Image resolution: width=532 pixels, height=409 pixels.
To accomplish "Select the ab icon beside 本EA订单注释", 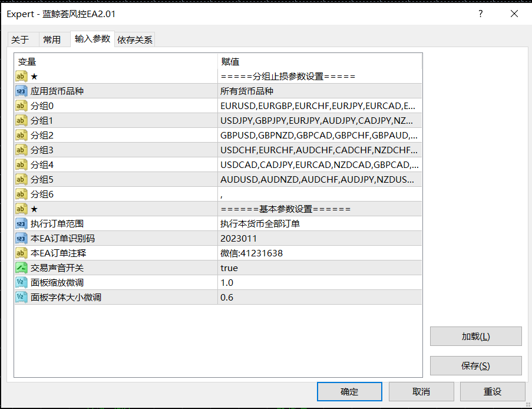I will coord(22,253).
